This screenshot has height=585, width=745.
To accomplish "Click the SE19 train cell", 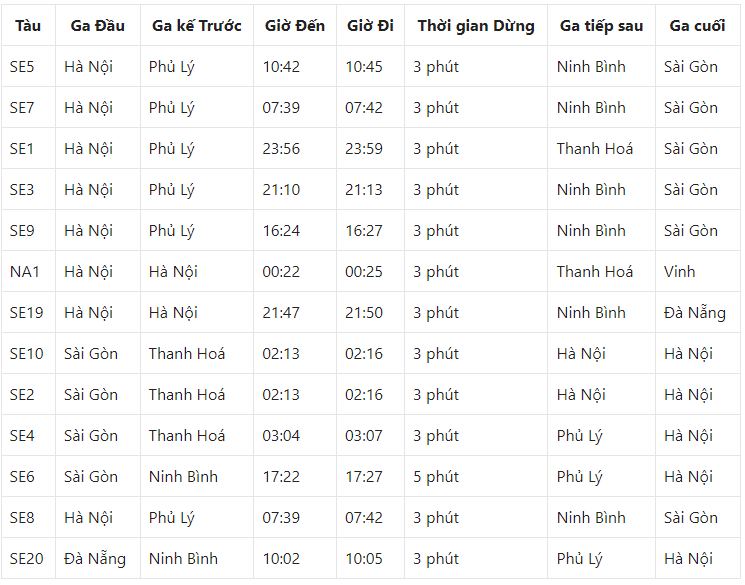I will [27, 312].
